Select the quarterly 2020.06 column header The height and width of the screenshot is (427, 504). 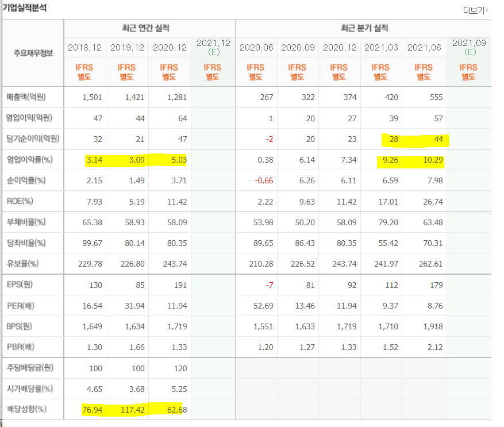[x=256, y=48]
